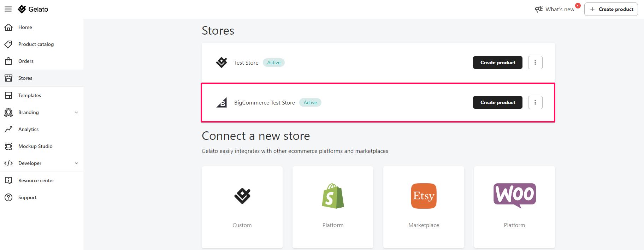Click Create product for Test Store
644x250 pixels.
[497, 63]
